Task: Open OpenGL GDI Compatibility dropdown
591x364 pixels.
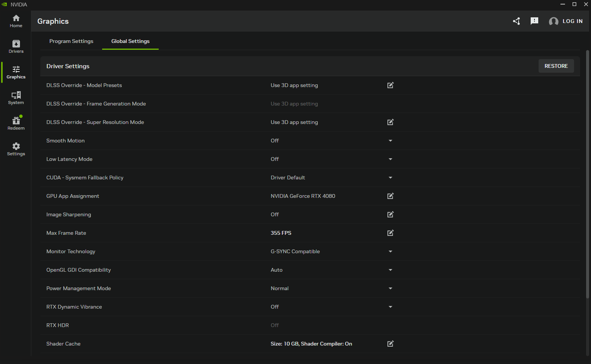Action: point(390,270)
